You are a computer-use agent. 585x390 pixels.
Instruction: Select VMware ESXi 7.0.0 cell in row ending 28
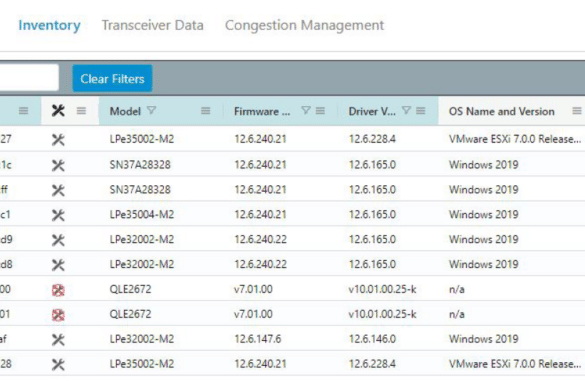[515, 364]
